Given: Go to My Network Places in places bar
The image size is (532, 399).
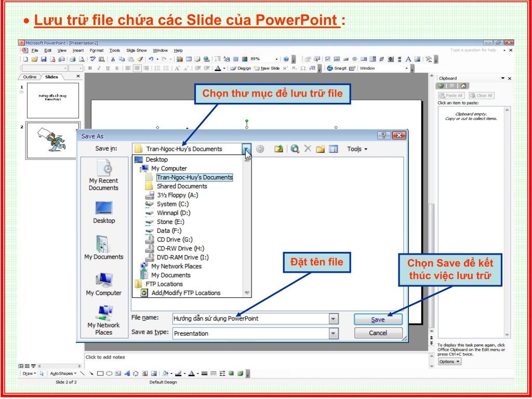Looking at the screenshot, I should click(x=103, y=320).
